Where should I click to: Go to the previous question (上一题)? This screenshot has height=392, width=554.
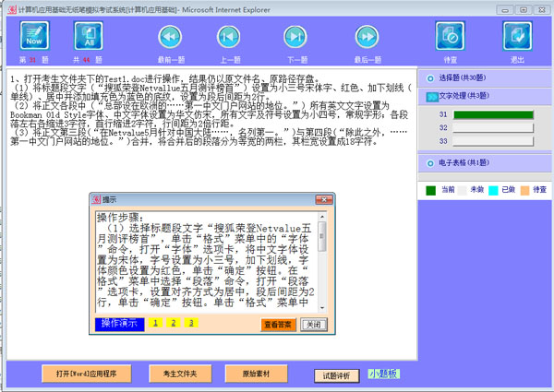tap(228, 36)
